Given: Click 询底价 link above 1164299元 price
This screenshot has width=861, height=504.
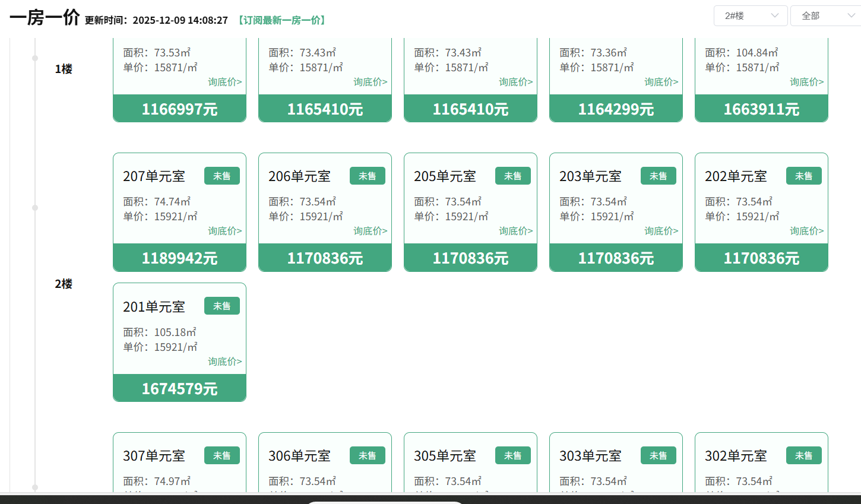Looking at the screenshot, I should click(x=661, y=82).
